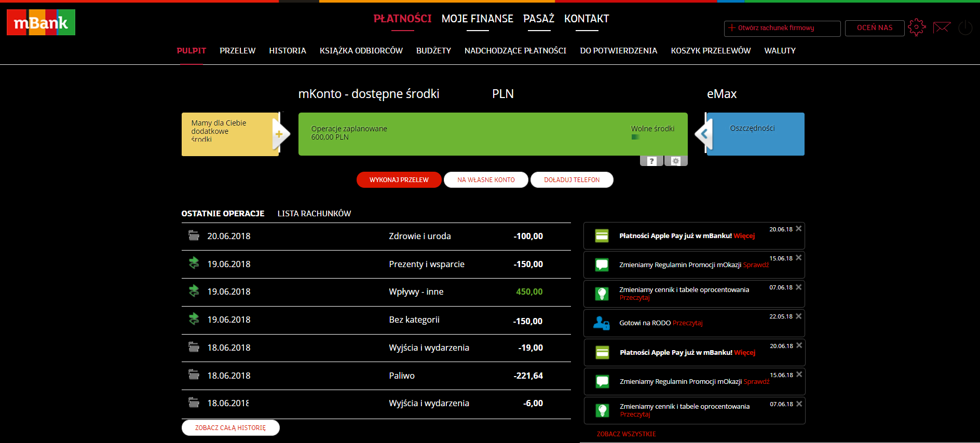Image resolution: width=980 pixels, height=443 pixels.
Task: Click the eMax heading
Action: tap(722, 94)
